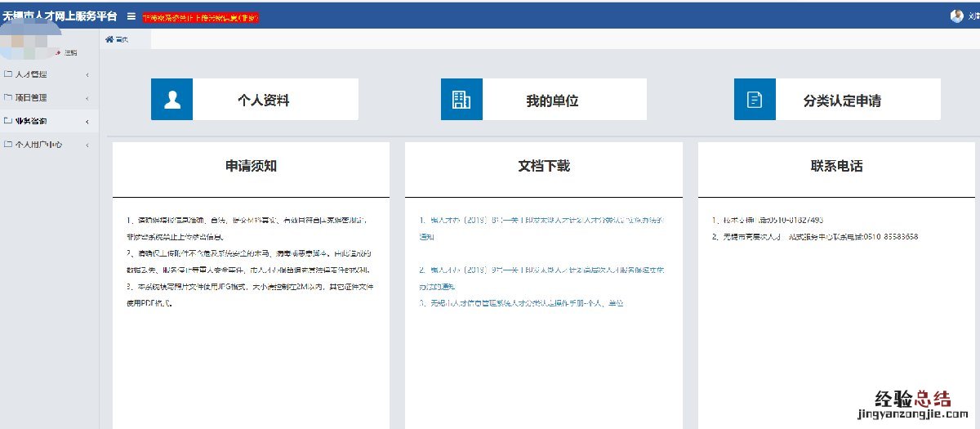Click the person icon on 个人资料 tile
This screenshot has height=429, width=980.
(171, 100)
